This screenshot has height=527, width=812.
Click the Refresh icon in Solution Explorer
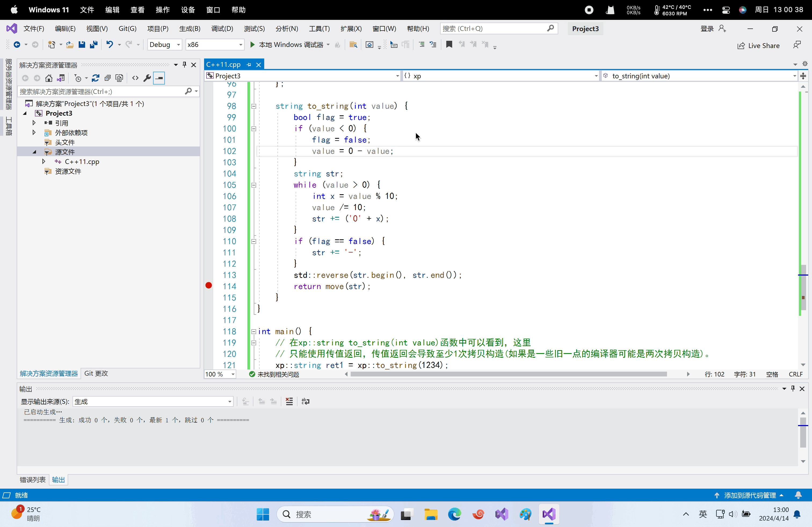pos(96,78)
